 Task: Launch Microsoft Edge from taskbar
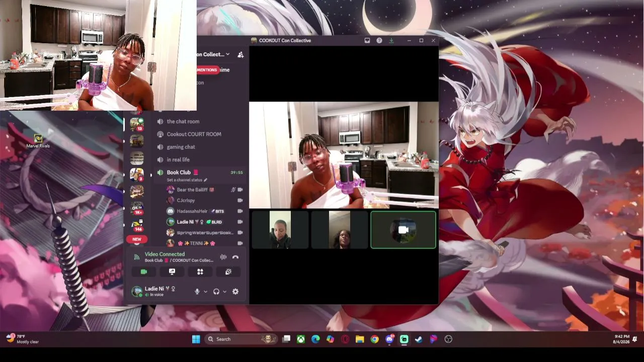point(315,339)
